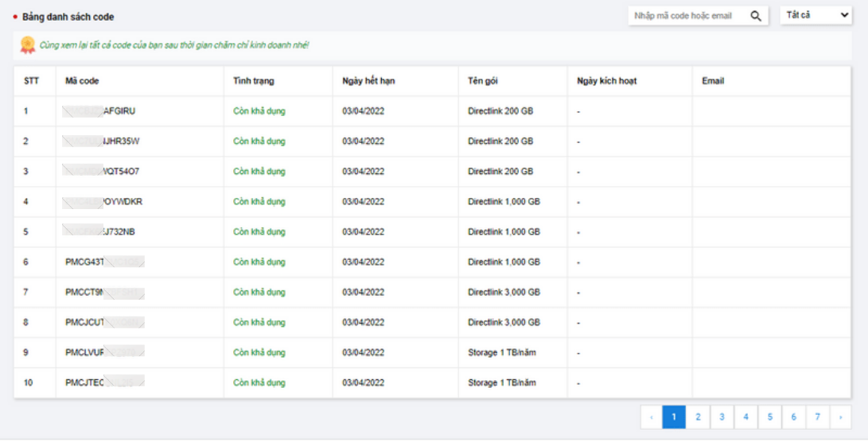This screenshot has height=442, width=868.
Task: Jump to page 4 in pagination
Action: point(745,417)
